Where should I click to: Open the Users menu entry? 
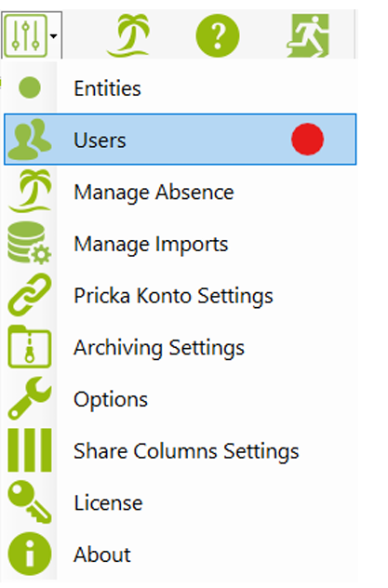[x=180, y=140]
